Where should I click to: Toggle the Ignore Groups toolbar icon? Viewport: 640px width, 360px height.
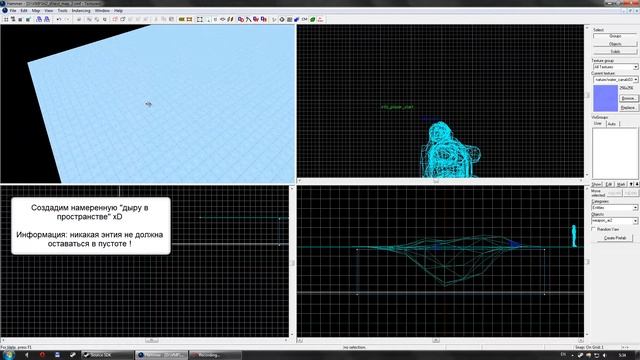(104, 19)
